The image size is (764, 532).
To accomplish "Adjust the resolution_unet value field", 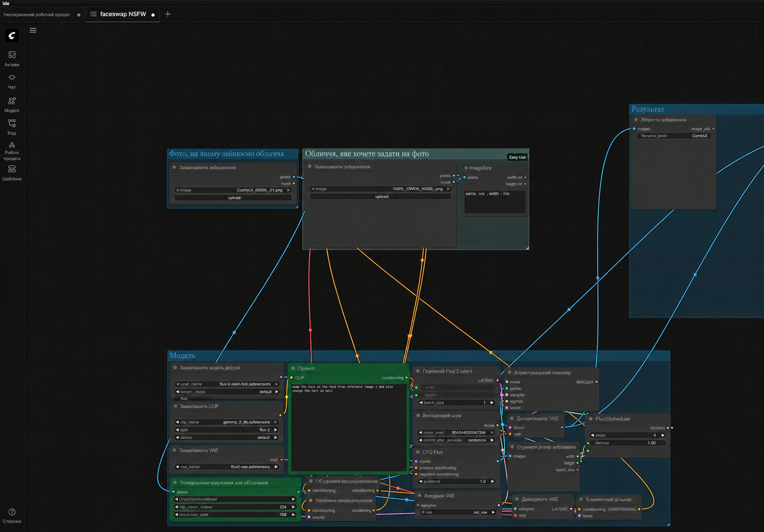I will pos(235,515).
